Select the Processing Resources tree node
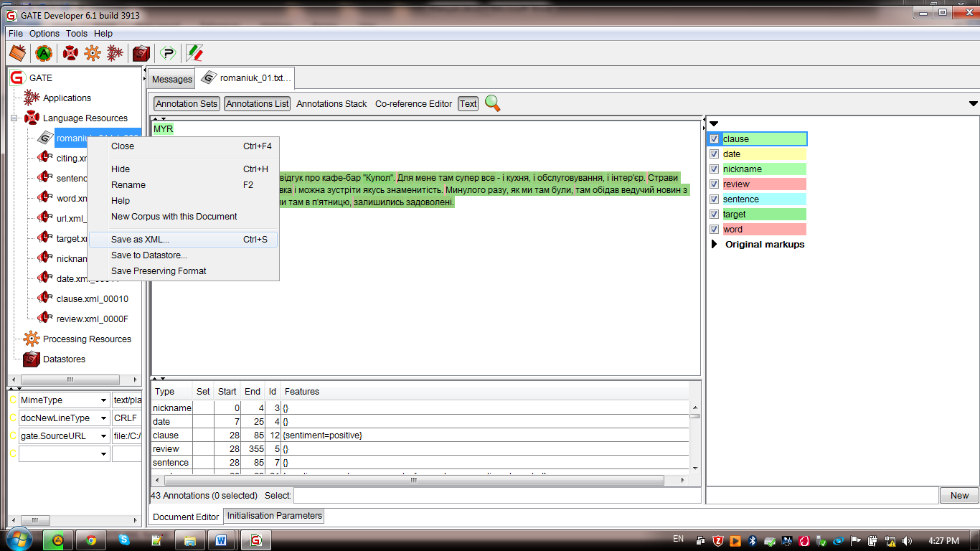The height and width of the screenshot is (551, 980). 87,339
